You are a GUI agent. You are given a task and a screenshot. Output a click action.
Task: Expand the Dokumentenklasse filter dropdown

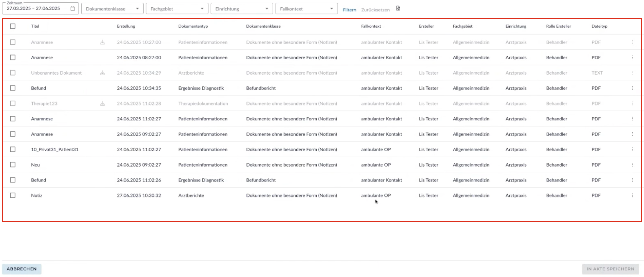click(x=112, y=9)
